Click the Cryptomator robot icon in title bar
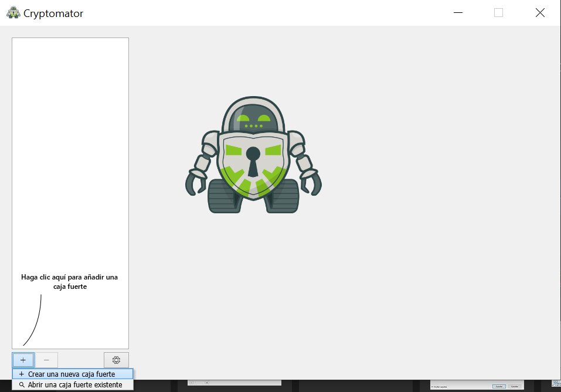The width and height of the screenshot is (561, 392). pyautogui.click(x=13, y=13)
